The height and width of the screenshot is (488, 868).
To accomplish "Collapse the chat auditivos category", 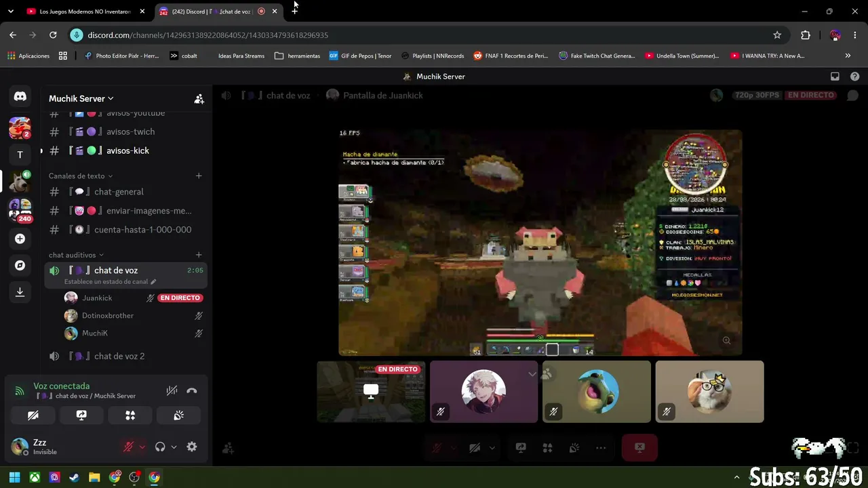I will click(76, 255).
